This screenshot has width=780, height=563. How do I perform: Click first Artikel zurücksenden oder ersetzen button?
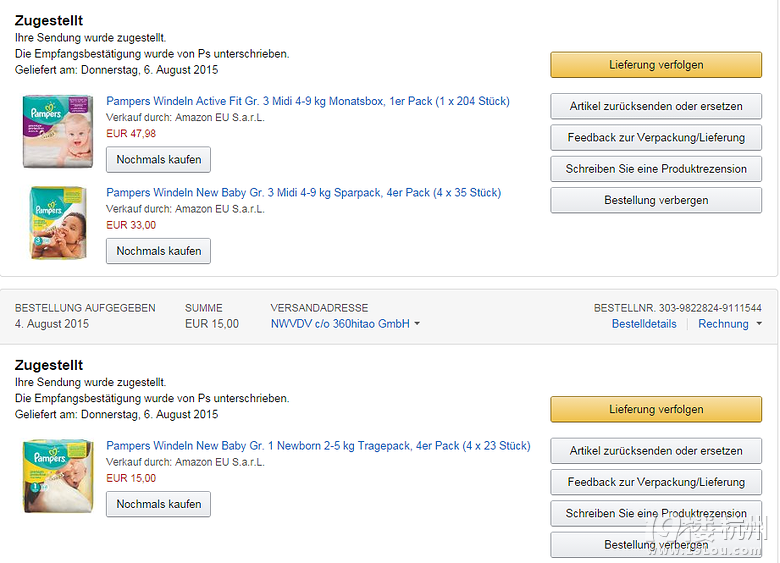pyautogui.click(x=656, y=106)
